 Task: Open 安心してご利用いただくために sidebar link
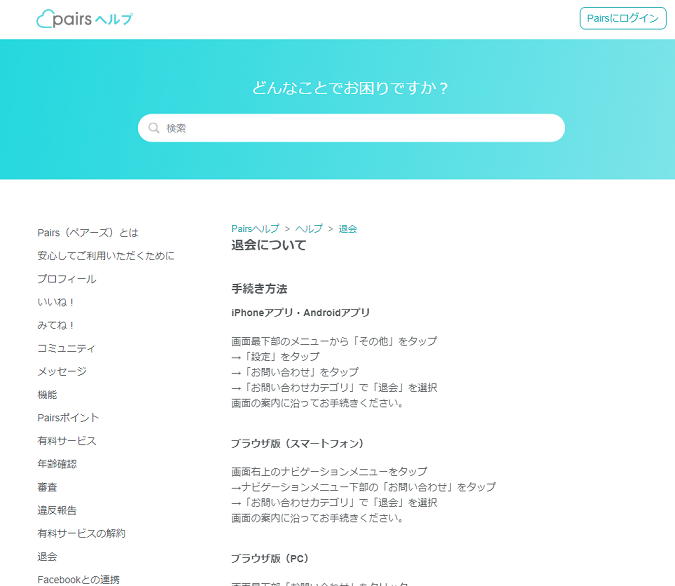click(106, 256)
